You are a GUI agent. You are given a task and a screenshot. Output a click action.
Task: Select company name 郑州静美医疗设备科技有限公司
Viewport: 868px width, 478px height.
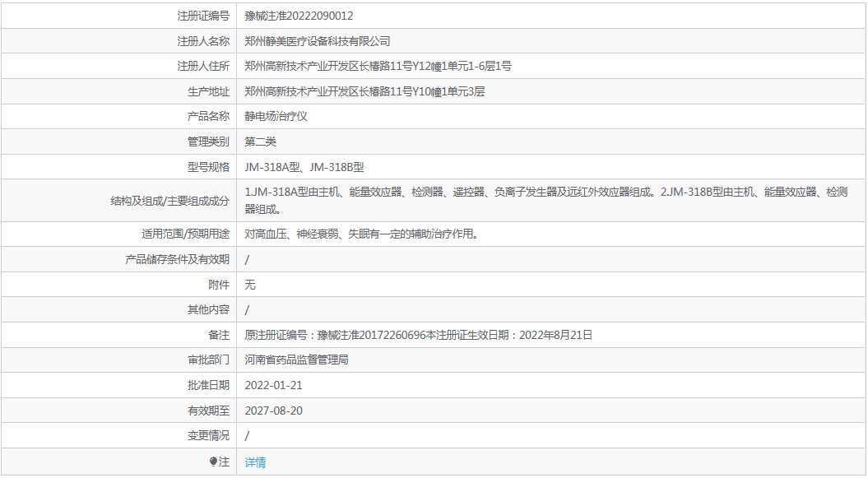[x=318, y=41]
